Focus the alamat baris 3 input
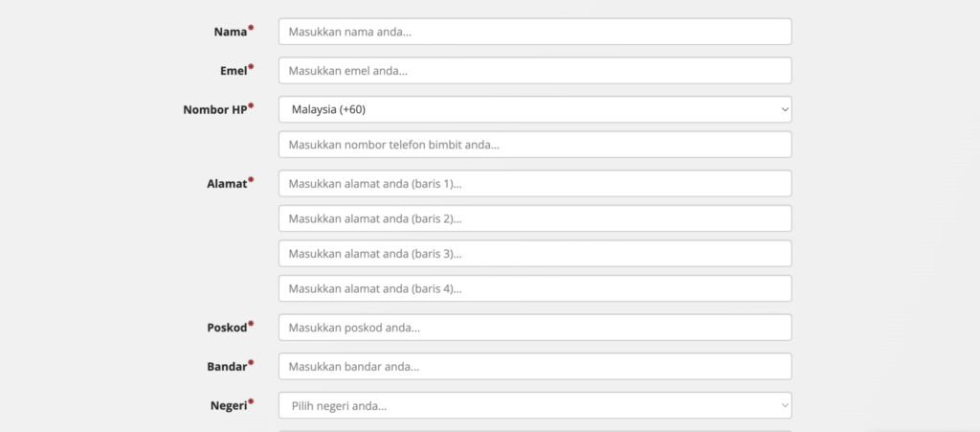Viewport: 980px width, 432px height. [534, 254]
